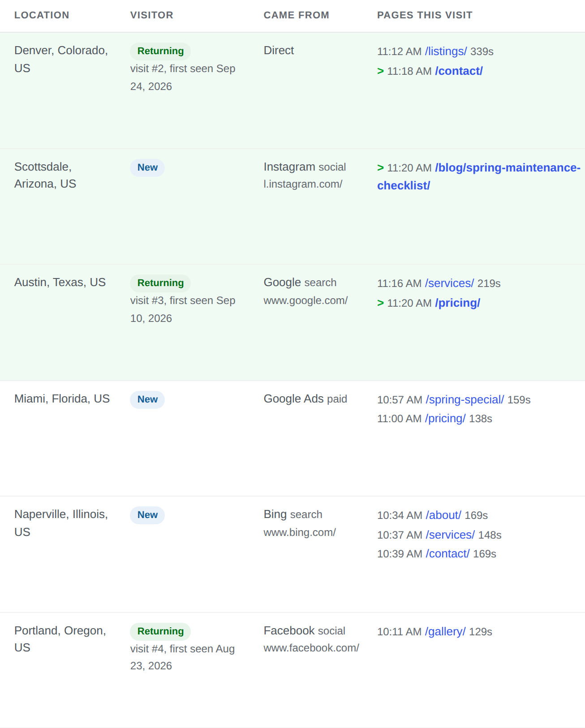Click the Instagram social referrer
The height and width of the screenshot is (728, 585).
point(305,167)
